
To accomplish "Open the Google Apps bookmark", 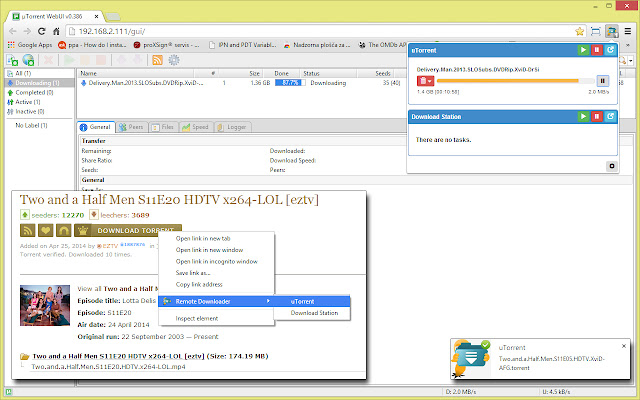I will [x=30, y=45].
